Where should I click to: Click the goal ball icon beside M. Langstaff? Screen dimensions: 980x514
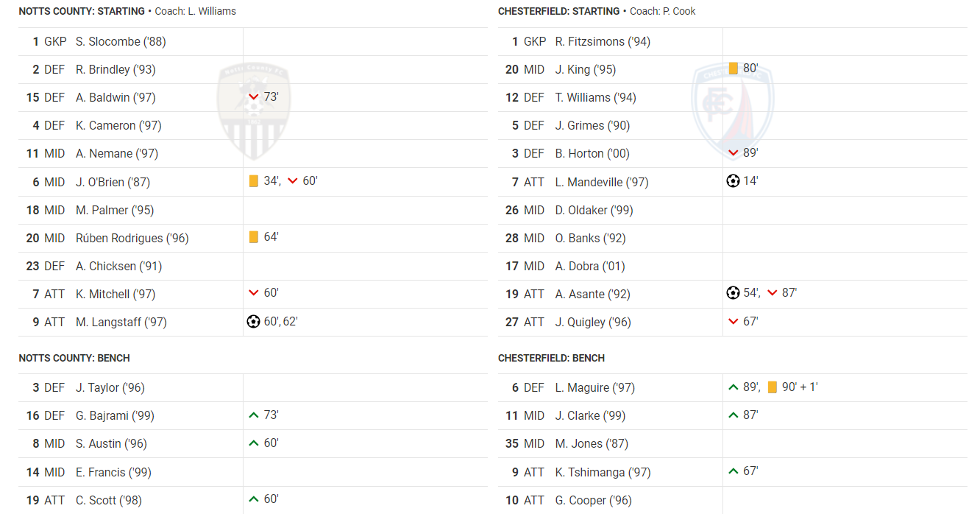(254, 321)
